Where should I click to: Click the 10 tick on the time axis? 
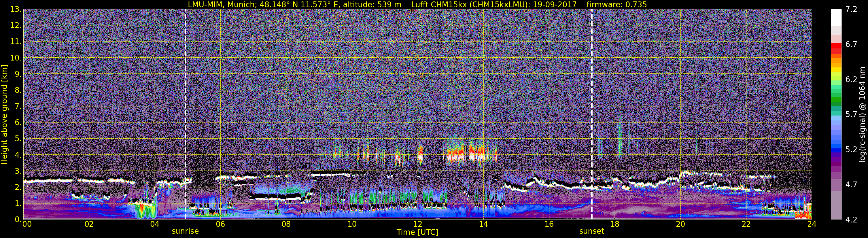(352, 224)
